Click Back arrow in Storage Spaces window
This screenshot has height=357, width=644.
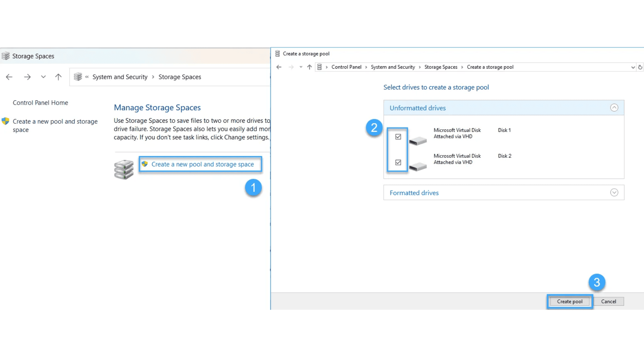click(9, 77)
